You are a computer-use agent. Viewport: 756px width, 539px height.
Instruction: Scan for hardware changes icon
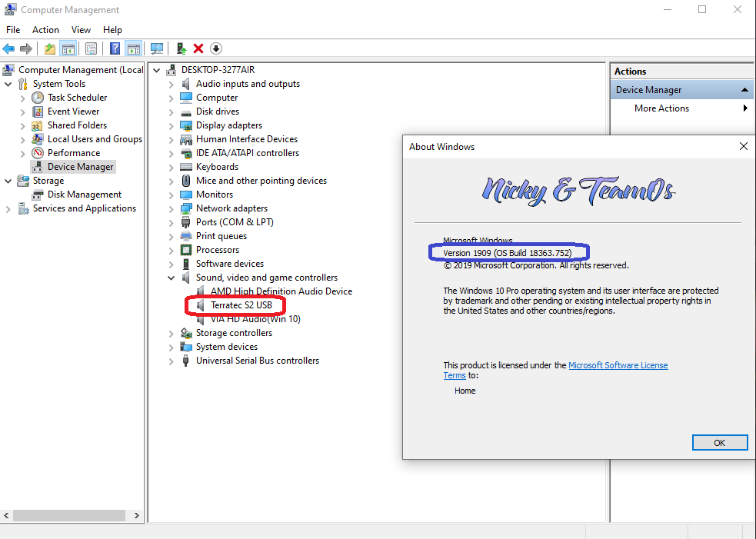pos(157,48)
